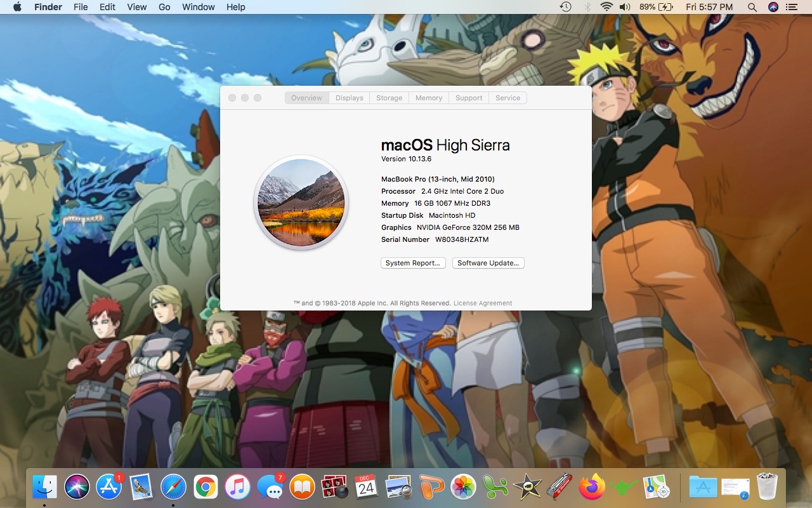Click the System Report button
The width and height of the screenshot is (812, 508).
pos(413,263)
